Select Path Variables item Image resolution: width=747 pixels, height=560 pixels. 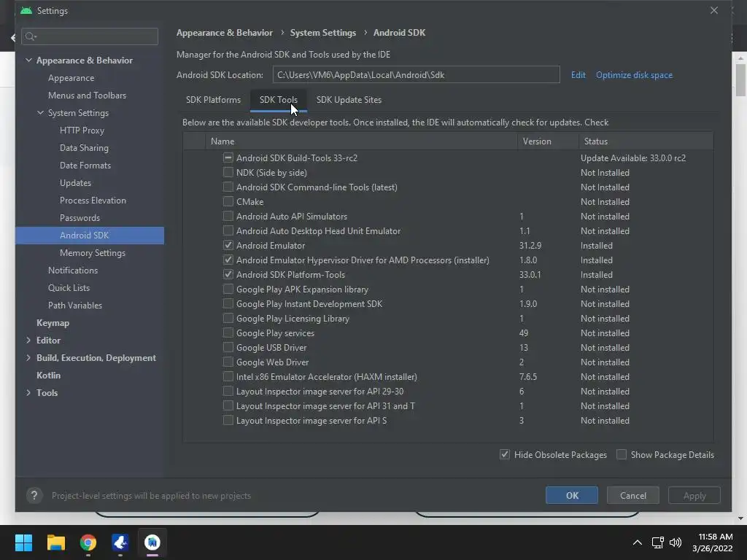tap(75, 306)
